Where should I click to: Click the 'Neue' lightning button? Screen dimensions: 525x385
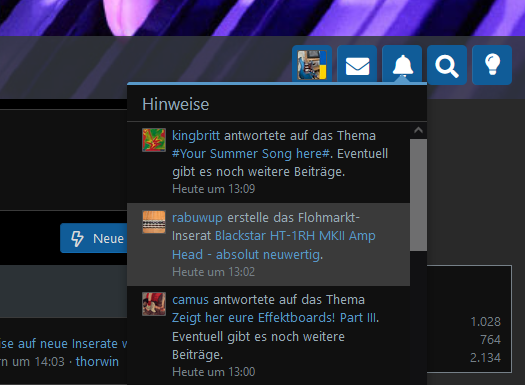coord(94,238)
